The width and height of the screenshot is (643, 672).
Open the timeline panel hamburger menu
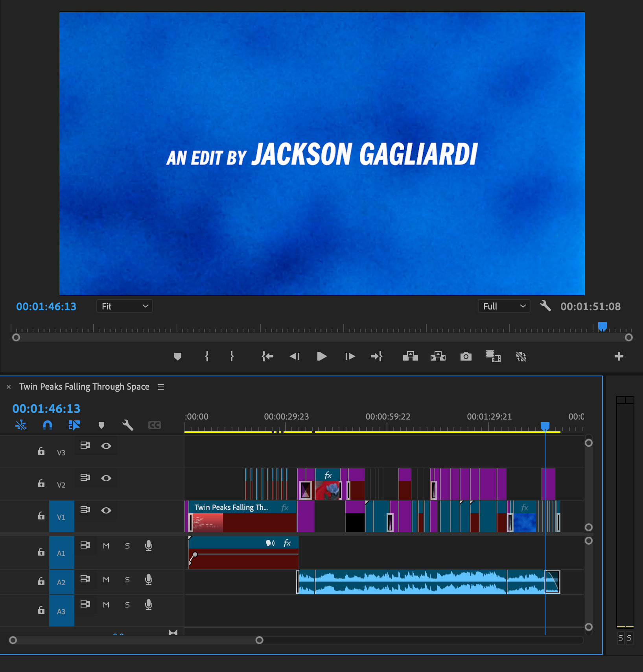point(161,387)
